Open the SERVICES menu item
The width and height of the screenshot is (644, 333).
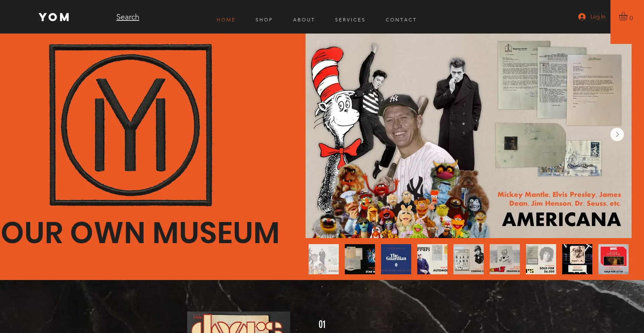350,20
